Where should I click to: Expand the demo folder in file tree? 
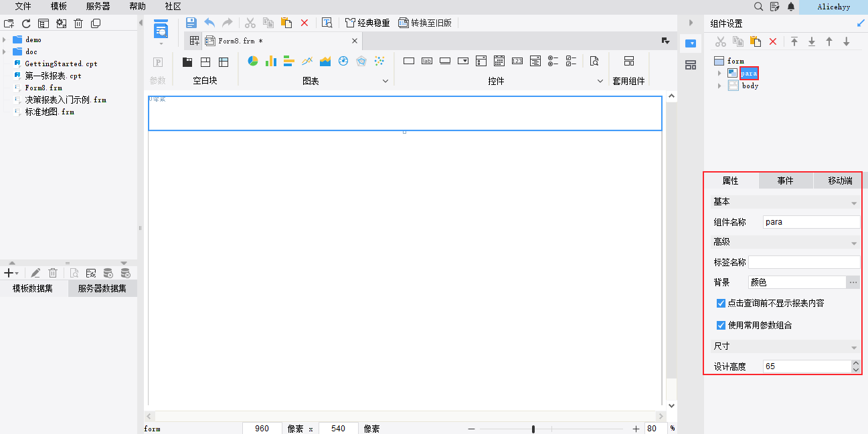pyautogui.click(x=5, y=39)
